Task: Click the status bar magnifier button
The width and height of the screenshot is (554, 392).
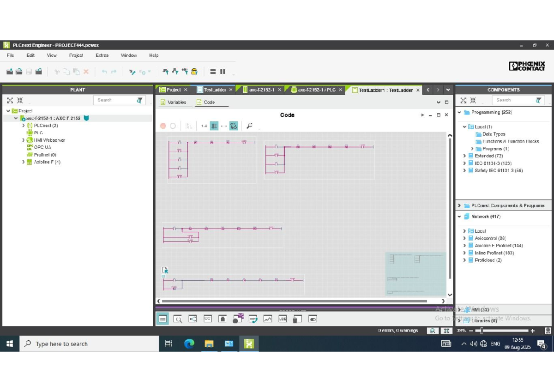Action: pyautogui.click(x=433, y=331)
